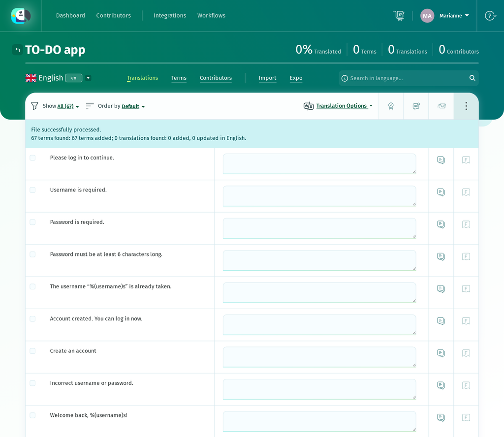
Task: Select the 'Create an account' term checkbox
Action: coord(32,351)
